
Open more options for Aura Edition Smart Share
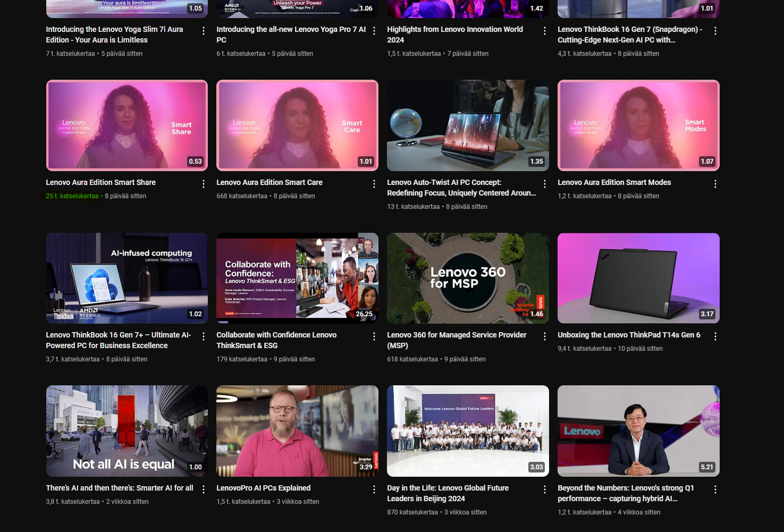pos(204,184)
